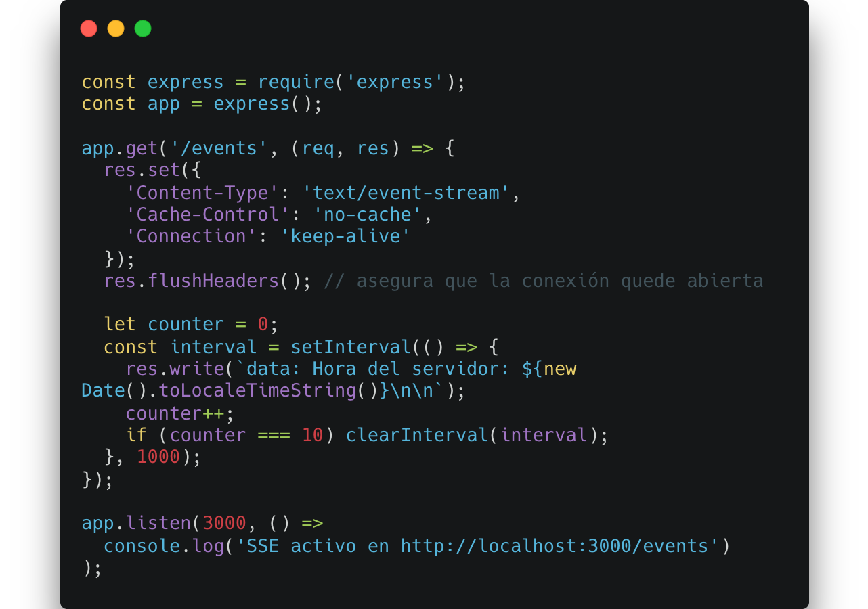Click the 'Cache-Control' header key
Image resolution: width=868 pixels, height=609 pixels.
pyautogui.click(x=208, y=215)
